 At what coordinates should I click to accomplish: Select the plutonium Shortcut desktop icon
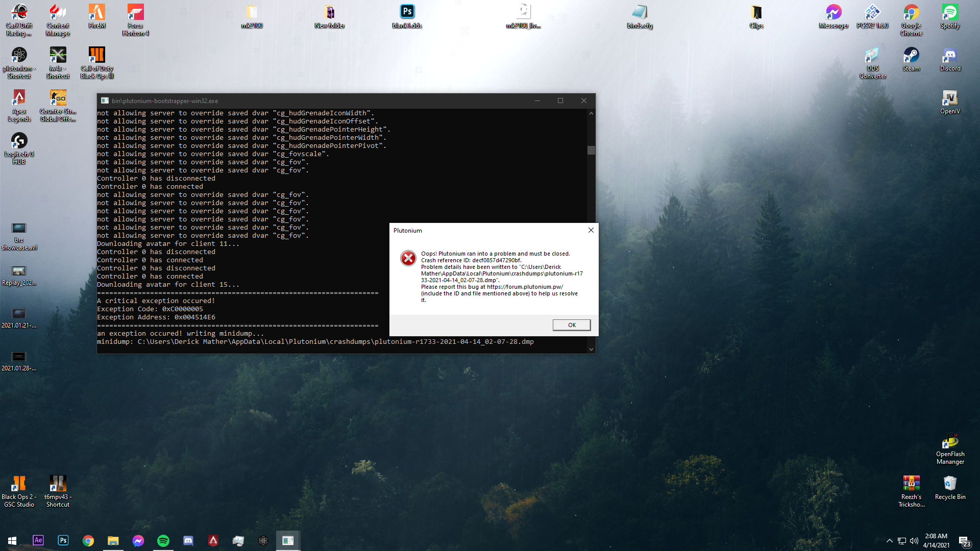[19, 63]
